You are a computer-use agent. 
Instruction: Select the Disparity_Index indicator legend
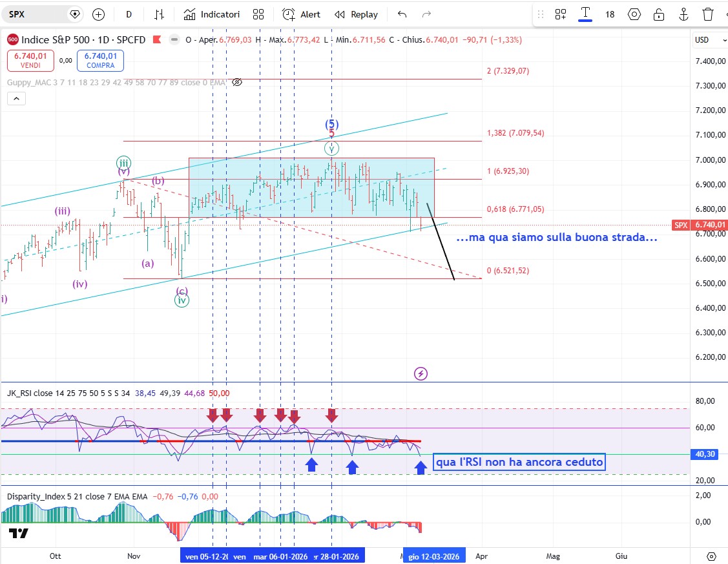click(77, 497)
